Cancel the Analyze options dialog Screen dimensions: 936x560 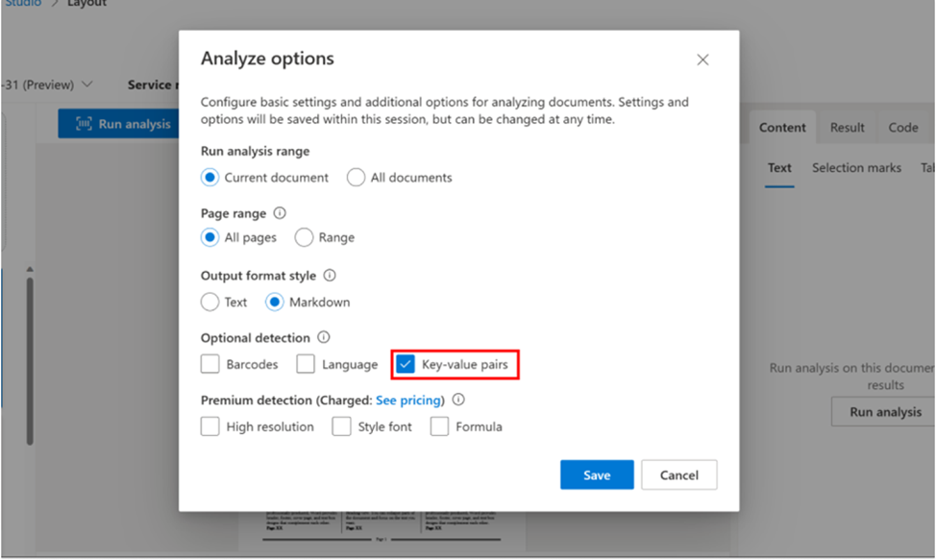(x=679, y=475)
